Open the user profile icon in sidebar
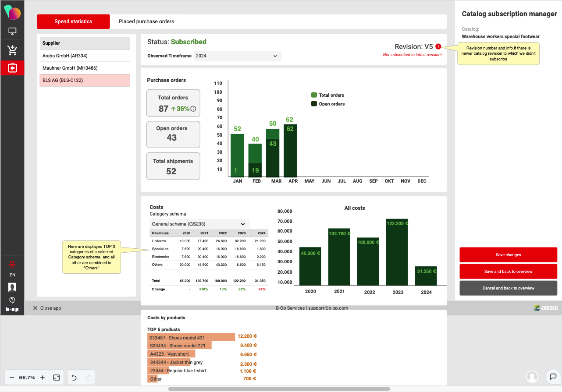The width and height of the screenshot is (562, 392). click(12, 287)
